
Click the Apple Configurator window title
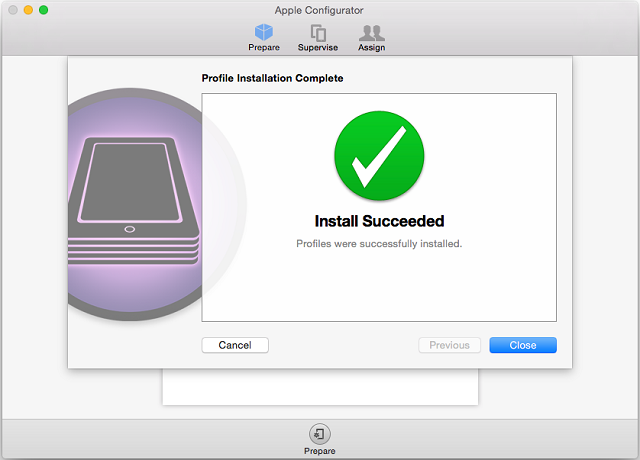pyautogui.click(x=319, y=10)
